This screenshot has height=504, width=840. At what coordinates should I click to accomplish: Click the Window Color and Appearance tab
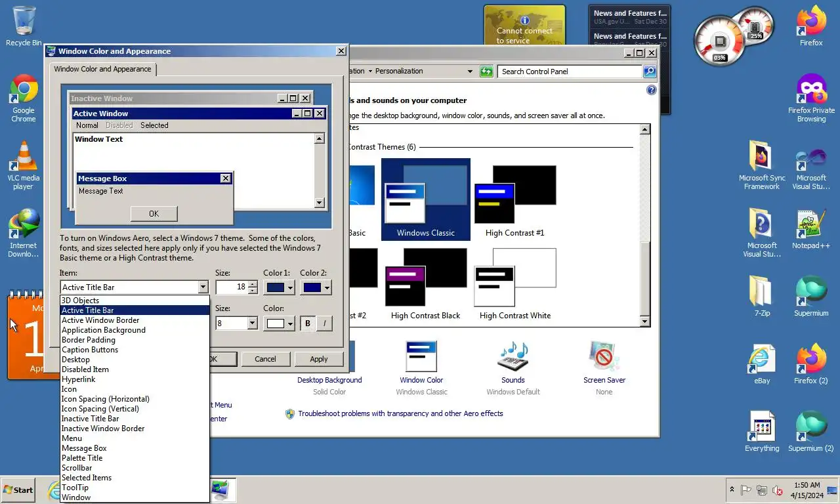[102, 69]
